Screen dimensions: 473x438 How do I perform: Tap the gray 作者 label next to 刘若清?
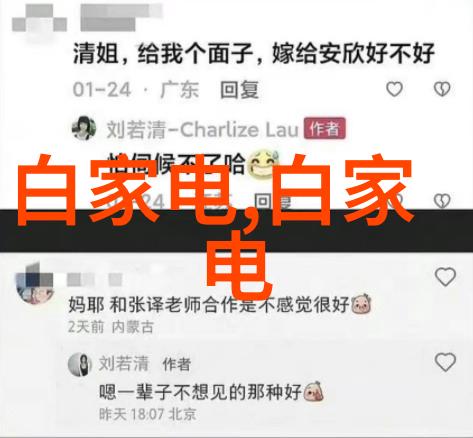176,364
